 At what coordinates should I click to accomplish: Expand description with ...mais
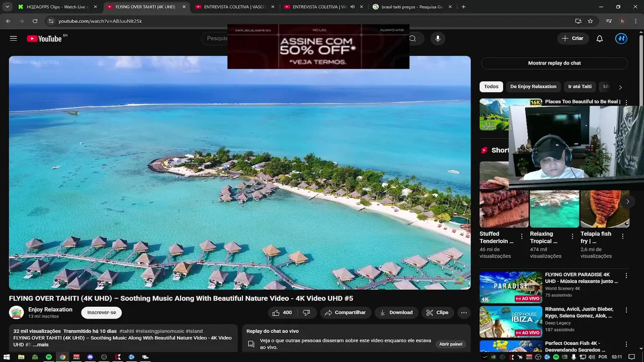[x=41, y=344]
